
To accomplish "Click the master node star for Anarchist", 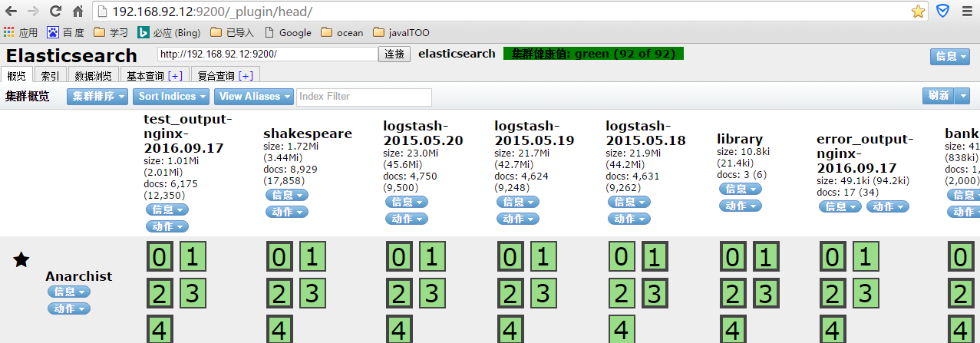I will click(21, 260).
